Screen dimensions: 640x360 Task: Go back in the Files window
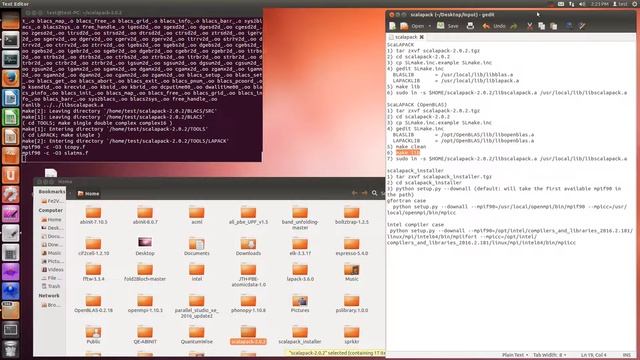coord(354,193)
